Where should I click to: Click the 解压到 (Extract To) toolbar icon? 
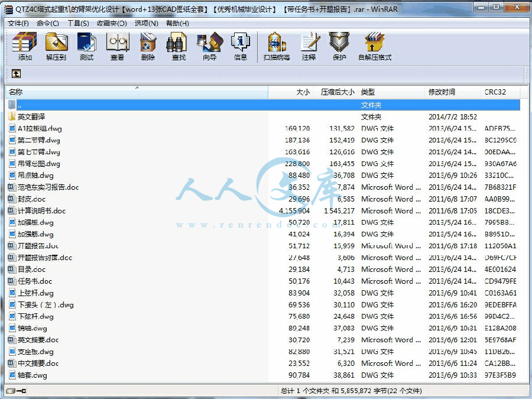(56, 42)
